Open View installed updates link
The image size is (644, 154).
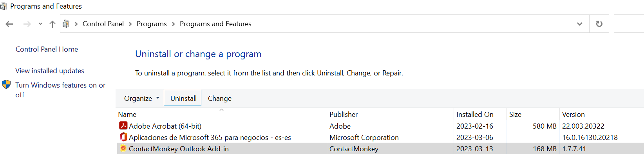click(50, 71)
